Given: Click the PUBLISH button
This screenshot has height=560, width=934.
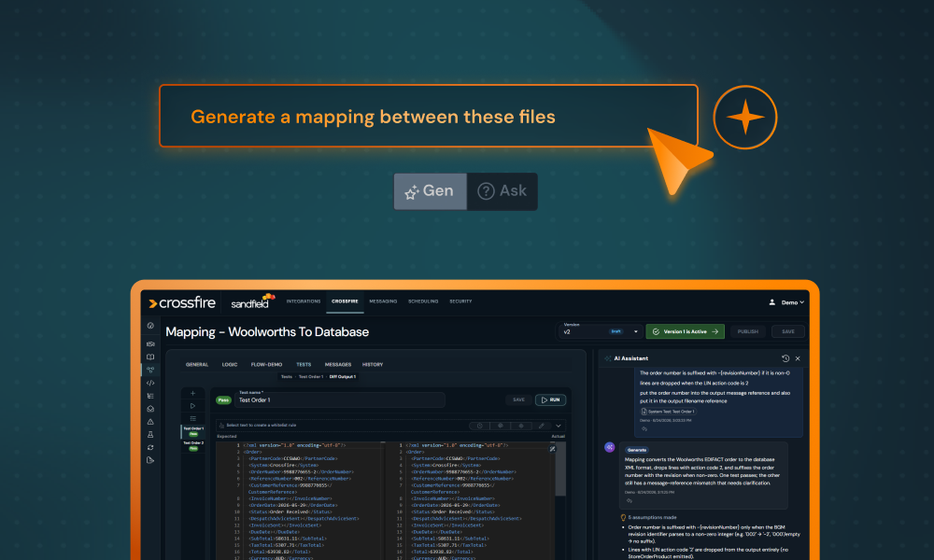Looking at the screenshot, I should click(747, 331).
